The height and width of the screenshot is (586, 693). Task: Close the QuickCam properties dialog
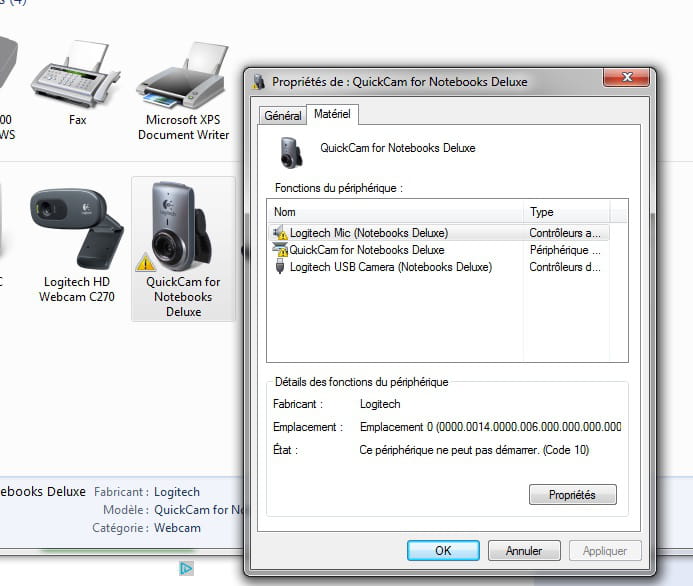[x=627, y=77]
